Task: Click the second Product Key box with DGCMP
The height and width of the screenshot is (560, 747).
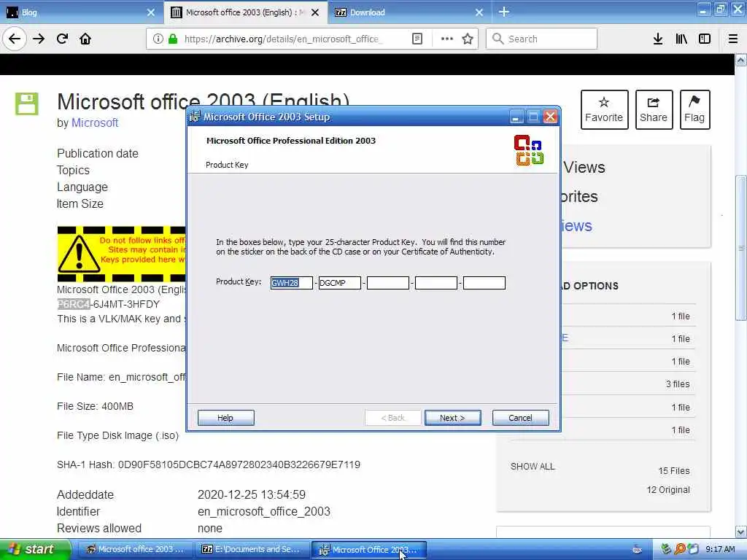Action: 340,283
